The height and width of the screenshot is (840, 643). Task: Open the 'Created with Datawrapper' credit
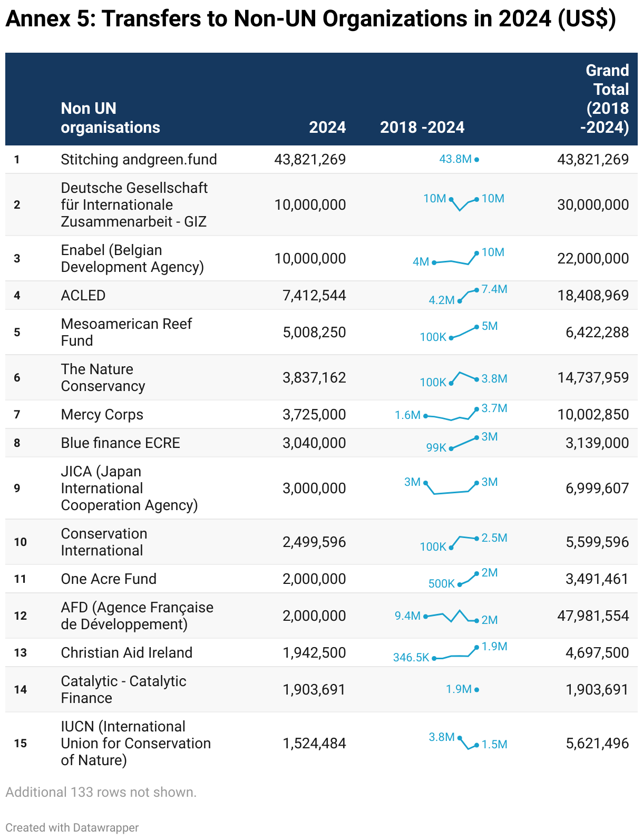coord(72,828)
